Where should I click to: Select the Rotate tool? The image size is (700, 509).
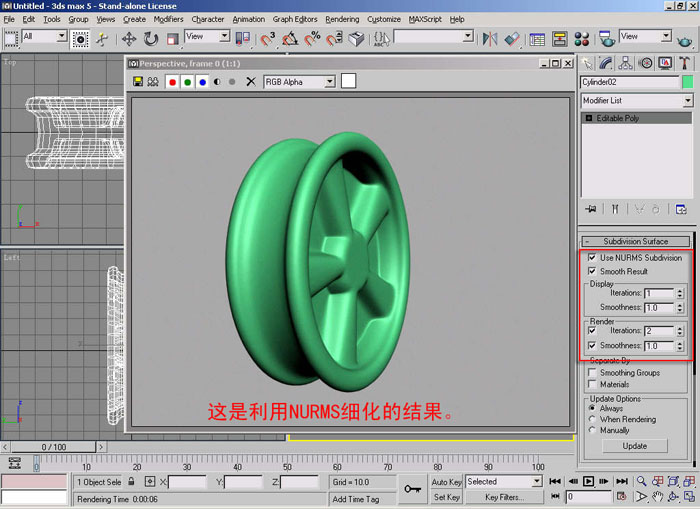tap(151, 39)
